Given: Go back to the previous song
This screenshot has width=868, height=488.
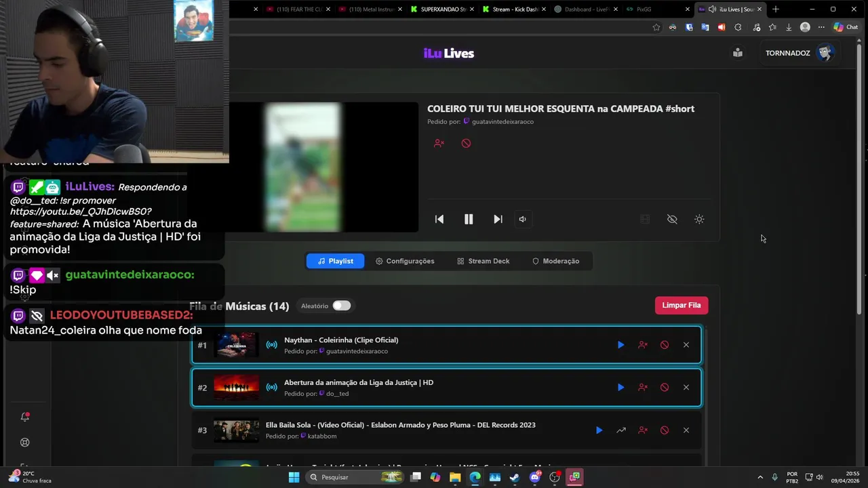Looking at the screenshot, I should click(439, 219).
